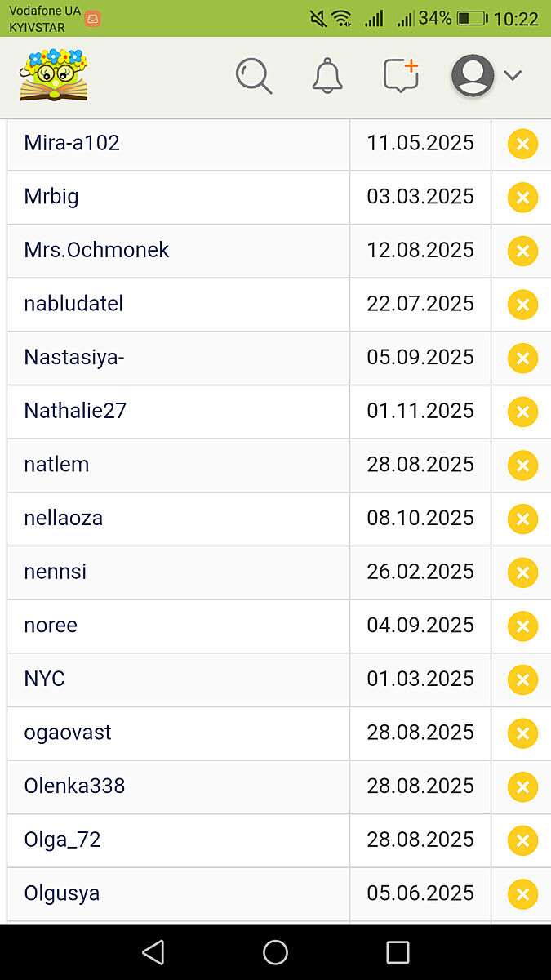
Task: Remove Nathalie27 from the list
Action: click(522, 412)
